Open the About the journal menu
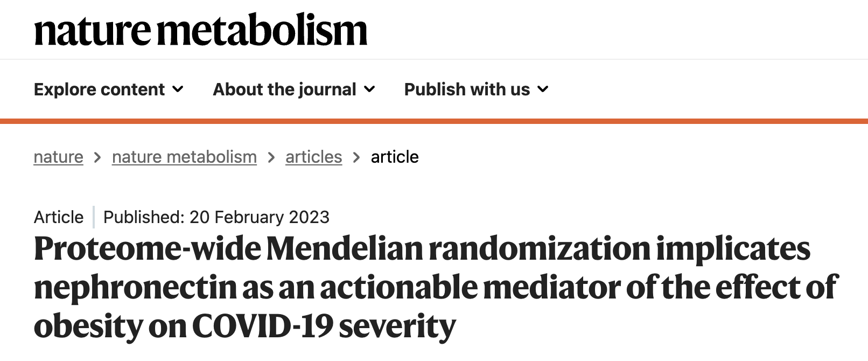This screenshot has width=868, height=361. point(284,89)
